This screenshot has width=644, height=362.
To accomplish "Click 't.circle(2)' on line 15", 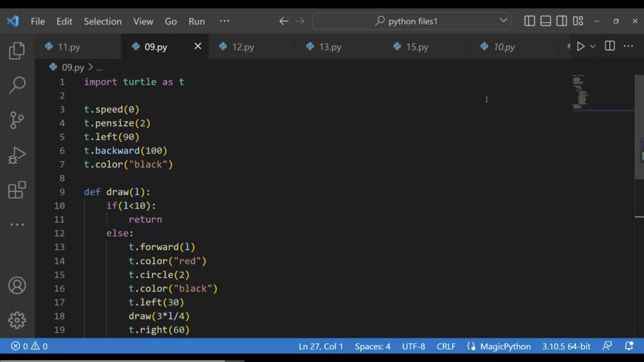I will [x=159, y=275].
